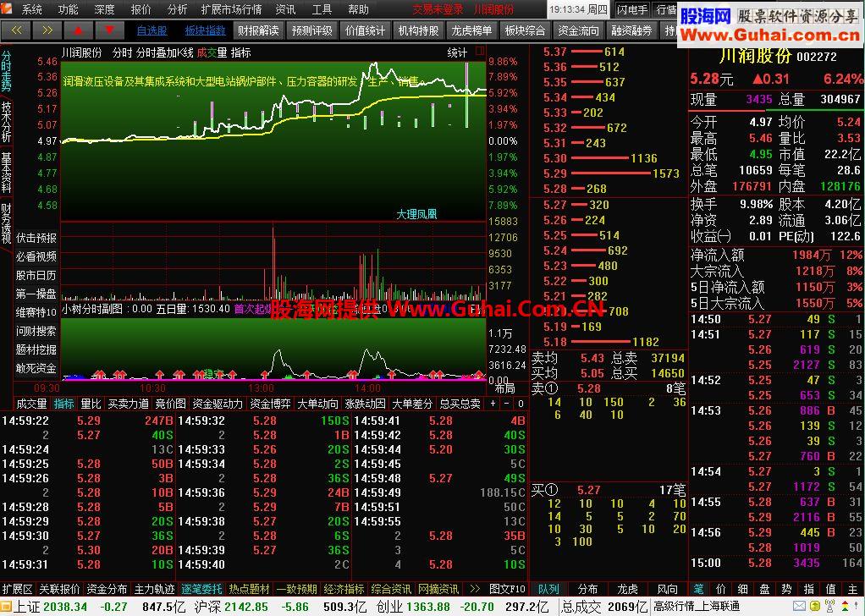Open the 板块综合 toolbar button

coord(525,30)
